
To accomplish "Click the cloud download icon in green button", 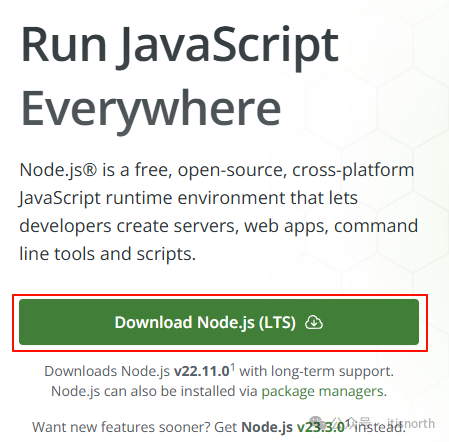I will (314, 322).
